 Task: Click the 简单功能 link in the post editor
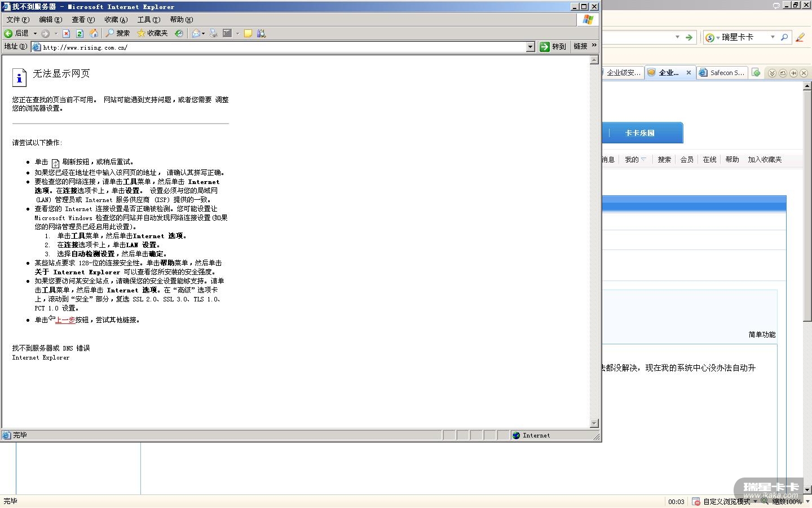click(x=762, y=335)
